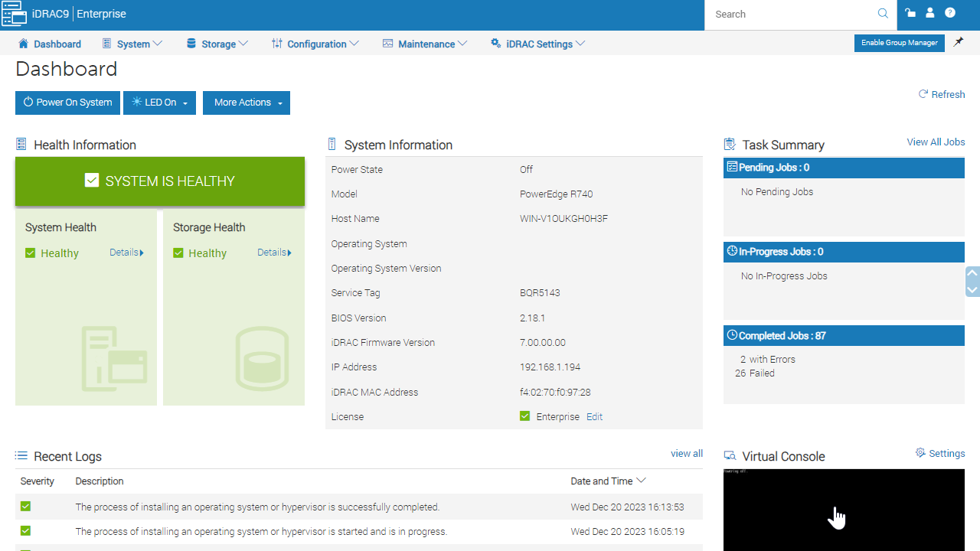980x551 pixels.
Task: Open System Health Details link
Action: pyautogui.click(x=126, y=253)
